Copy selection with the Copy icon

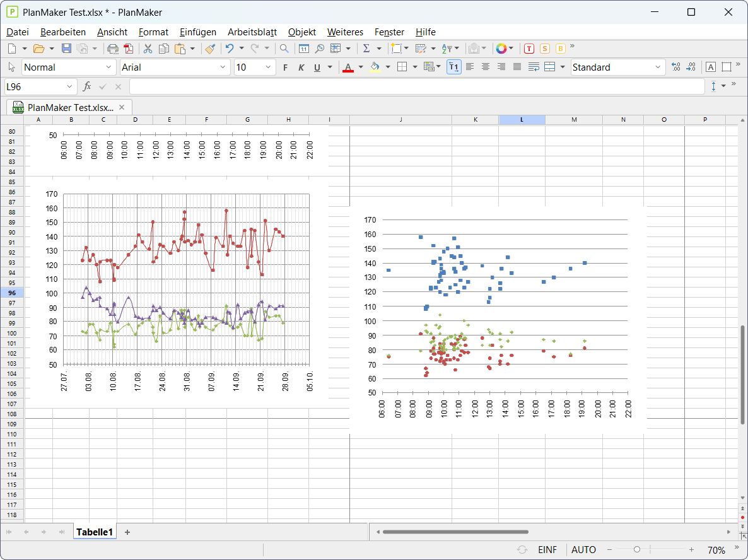(x=163, y=48)
